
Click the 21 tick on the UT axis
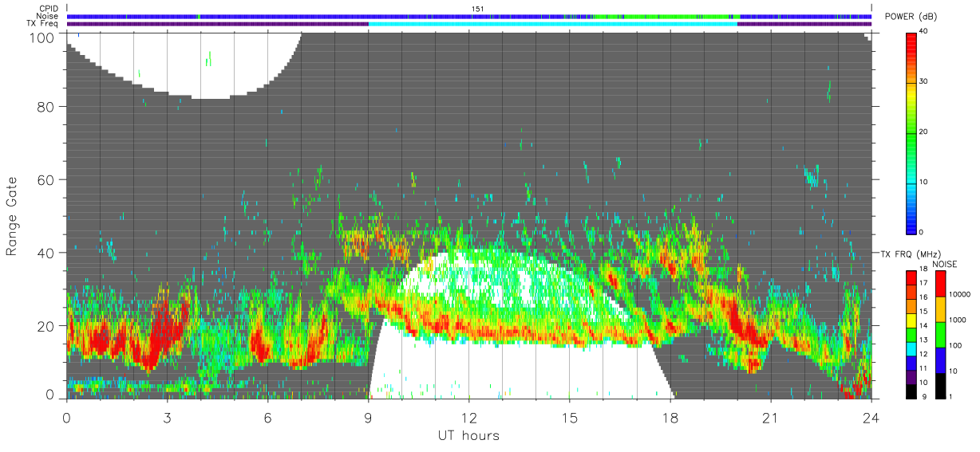pyautogui.click(x=771, y=417)
